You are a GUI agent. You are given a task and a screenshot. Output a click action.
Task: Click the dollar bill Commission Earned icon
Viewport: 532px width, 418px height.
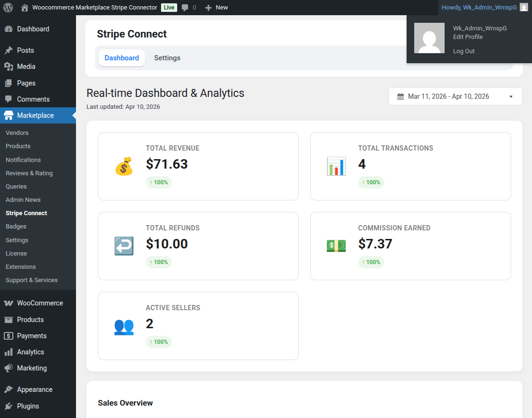coord(336,246)
